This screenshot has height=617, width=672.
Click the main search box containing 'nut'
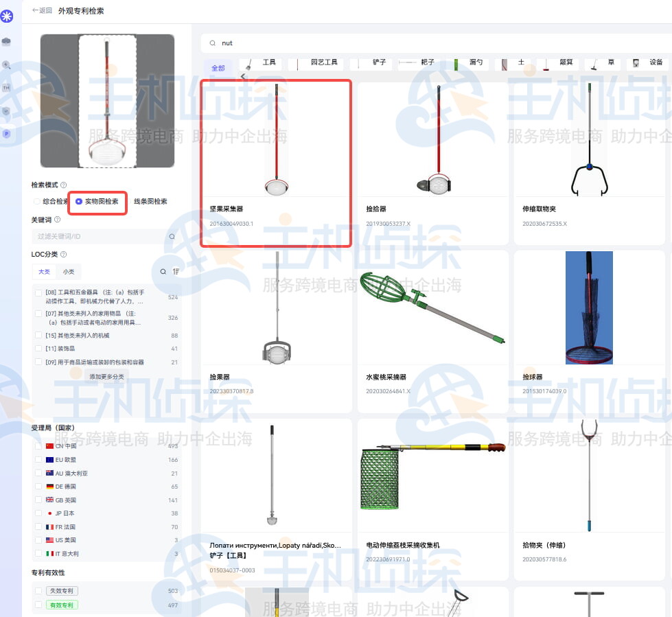[432, 43]
